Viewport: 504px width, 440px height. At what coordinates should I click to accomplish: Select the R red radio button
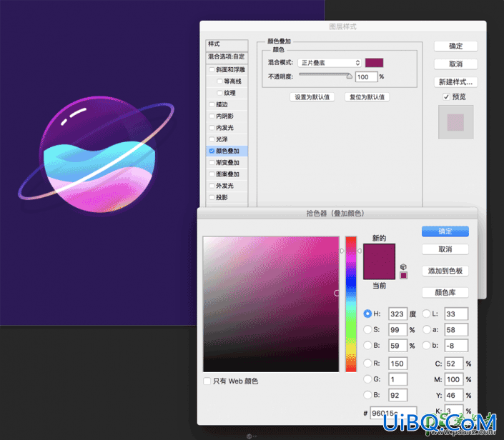367,364
